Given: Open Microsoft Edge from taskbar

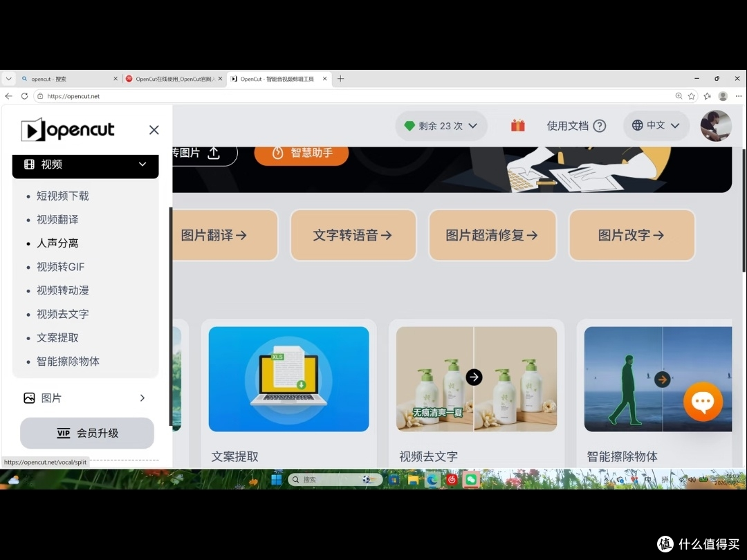Looking at the screenshot, I should click(432, 480).
